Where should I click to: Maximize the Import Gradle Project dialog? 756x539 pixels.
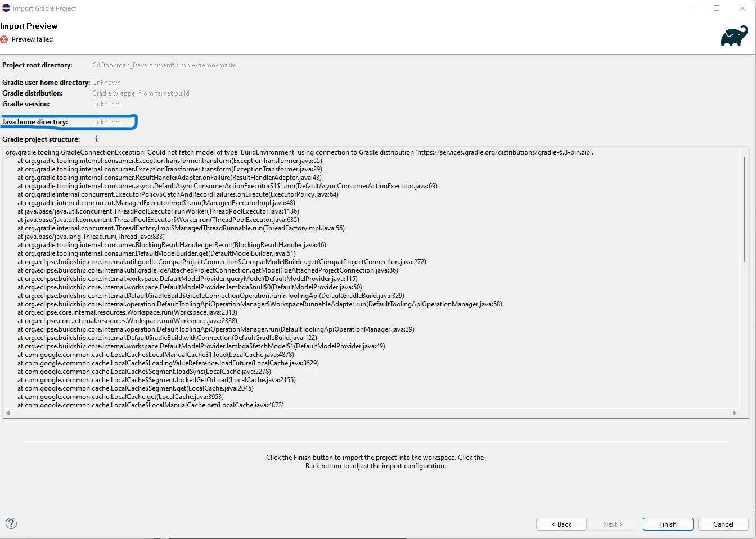[x=717, y=8]
